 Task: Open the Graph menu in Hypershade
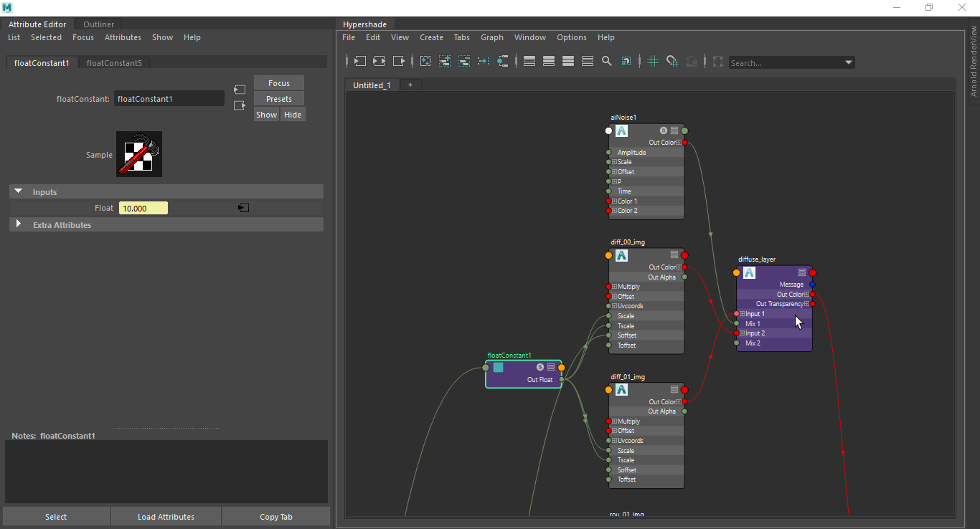coord(492,37)
